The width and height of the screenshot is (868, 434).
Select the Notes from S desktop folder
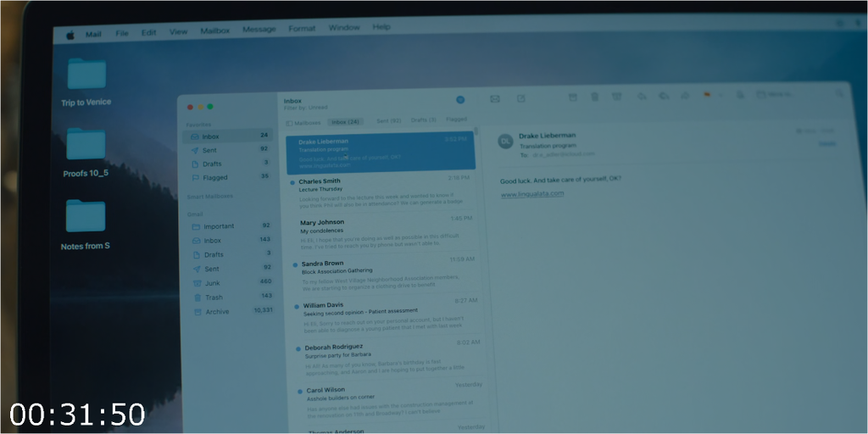86,225
